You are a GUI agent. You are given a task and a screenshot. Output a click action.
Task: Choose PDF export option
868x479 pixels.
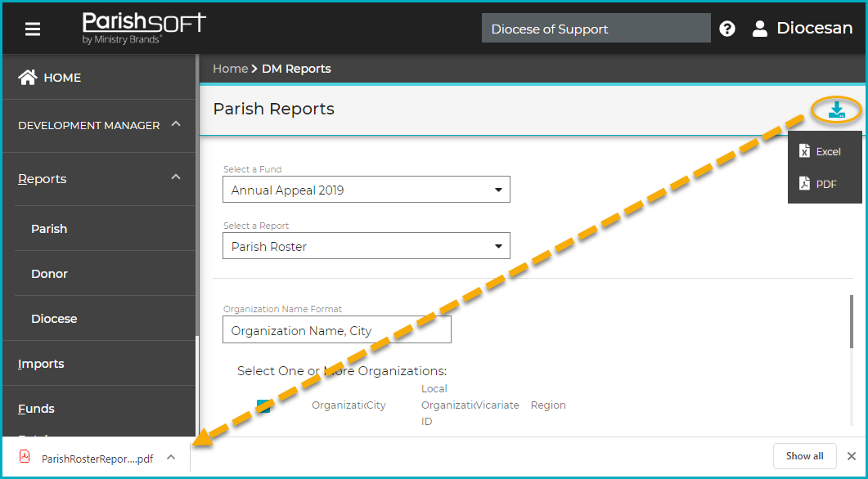[825, 184]
